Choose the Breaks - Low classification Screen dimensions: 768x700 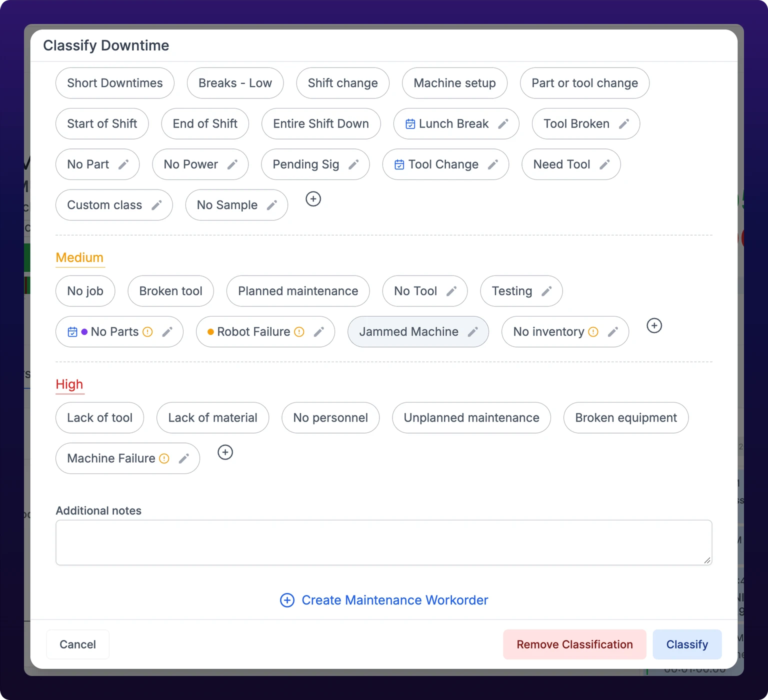point(235,83)
